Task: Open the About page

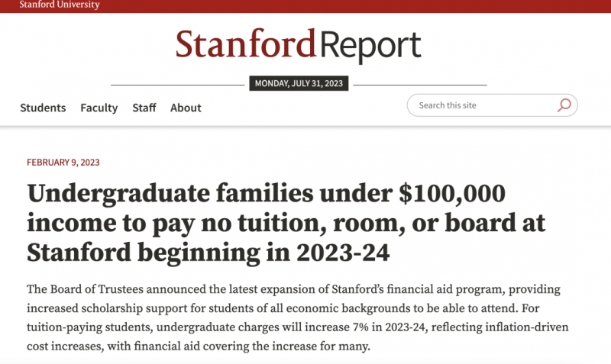Action: click(x=186, y=108)
